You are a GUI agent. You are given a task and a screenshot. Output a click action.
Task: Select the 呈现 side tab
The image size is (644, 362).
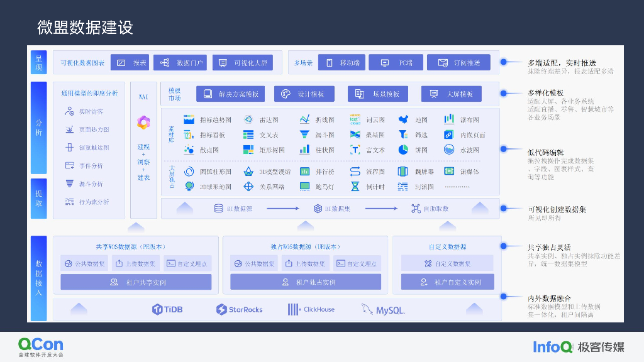[38, 62]
